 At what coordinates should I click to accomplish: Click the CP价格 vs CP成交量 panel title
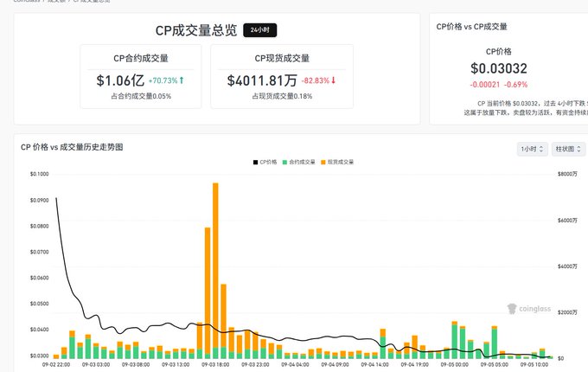471,27
